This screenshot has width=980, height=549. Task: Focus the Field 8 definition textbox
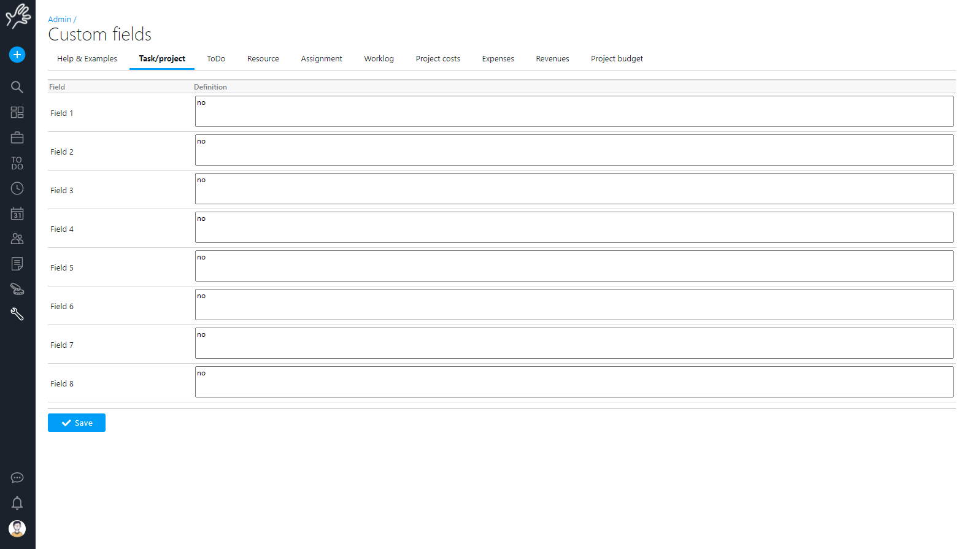574,382
